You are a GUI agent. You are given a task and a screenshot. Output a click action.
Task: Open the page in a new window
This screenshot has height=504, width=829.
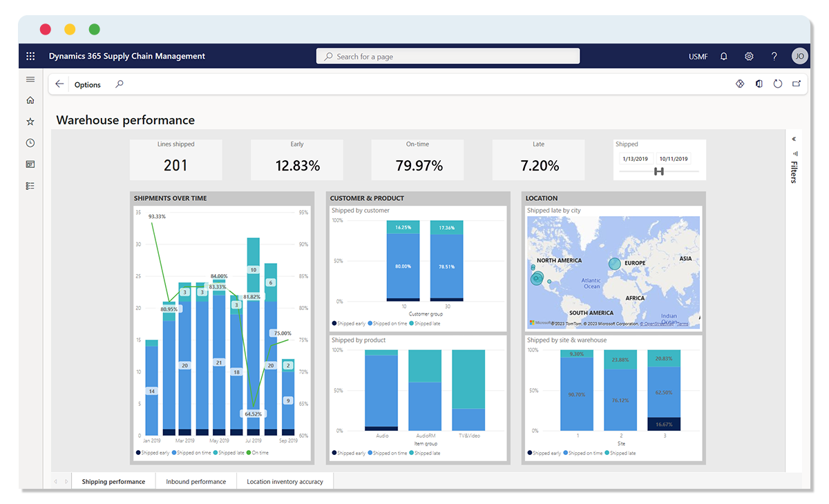tap(797, 84)
